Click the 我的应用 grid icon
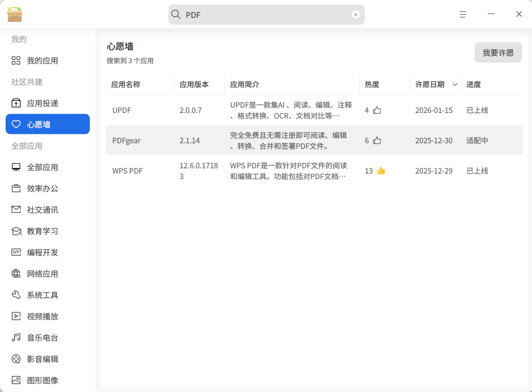Screen dimensions: 532x392 coord(16,61)
